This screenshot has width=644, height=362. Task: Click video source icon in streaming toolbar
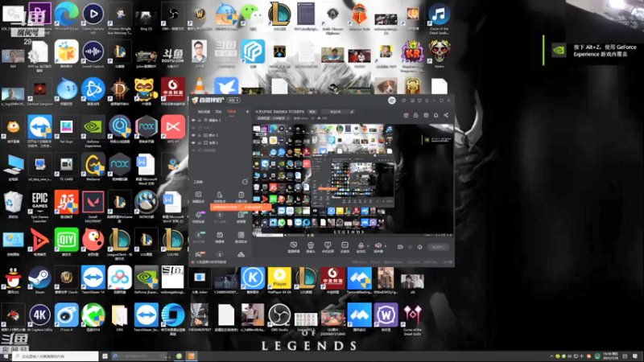tap(345, 247)
